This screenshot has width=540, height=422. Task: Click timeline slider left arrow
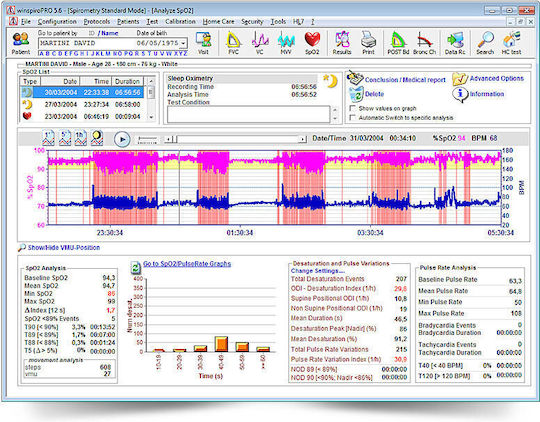[x=168, y=139]
